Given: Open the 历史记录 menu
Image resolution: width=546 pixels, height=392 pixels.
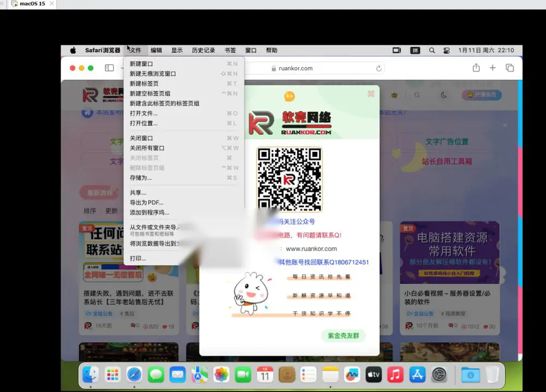Looking at the screenshot, I should coord(203,50).
